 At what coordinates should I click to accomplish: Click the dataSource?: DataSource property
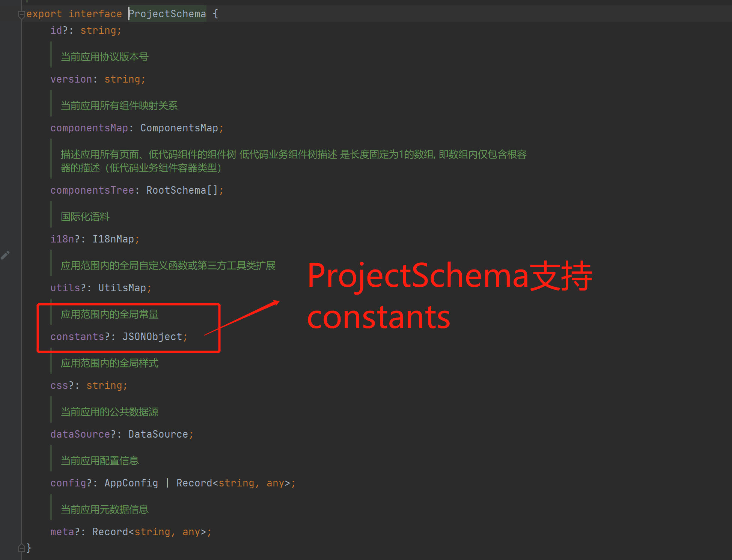[122, 434]
